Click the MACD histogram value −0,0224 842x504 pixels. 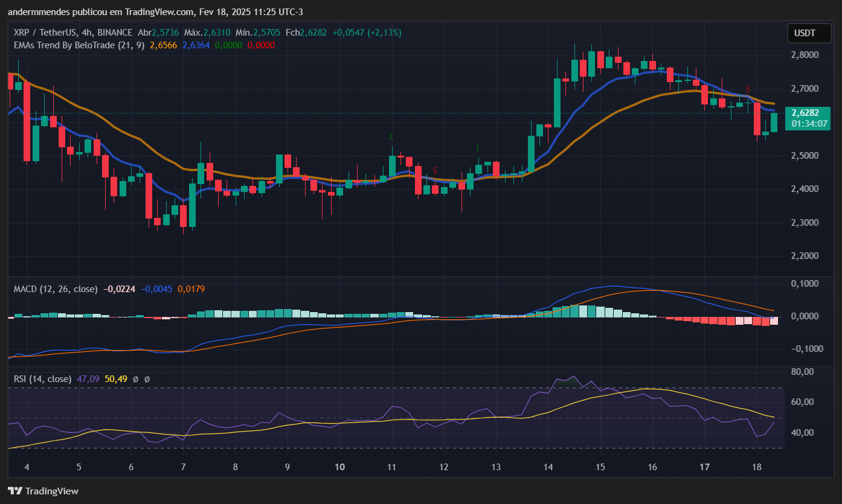coord(119,289)
